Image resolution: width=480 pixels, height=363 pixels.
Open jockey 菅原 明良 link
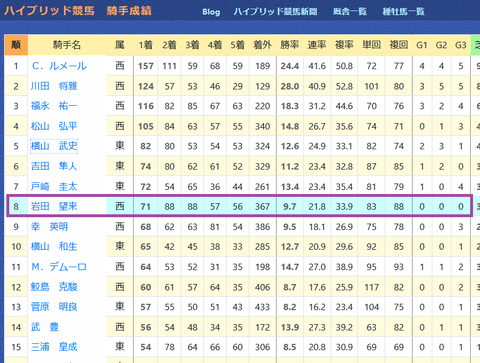(54, 307)
